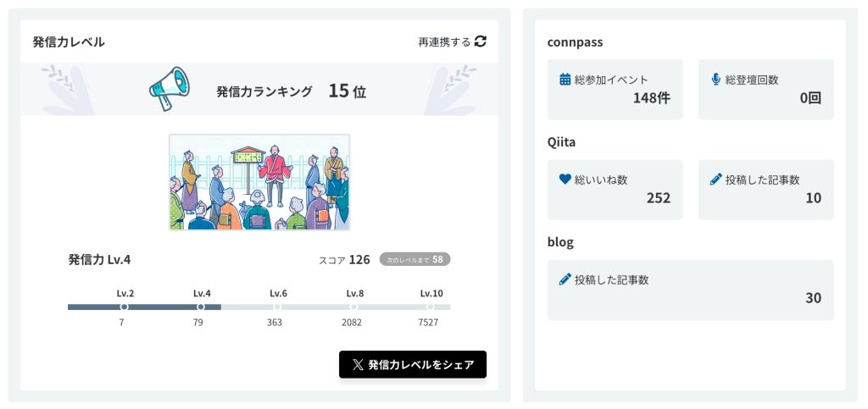
Task: Click the pencil icon in the Qiita 投稿した記事数 card
Action: coord(715,179)
